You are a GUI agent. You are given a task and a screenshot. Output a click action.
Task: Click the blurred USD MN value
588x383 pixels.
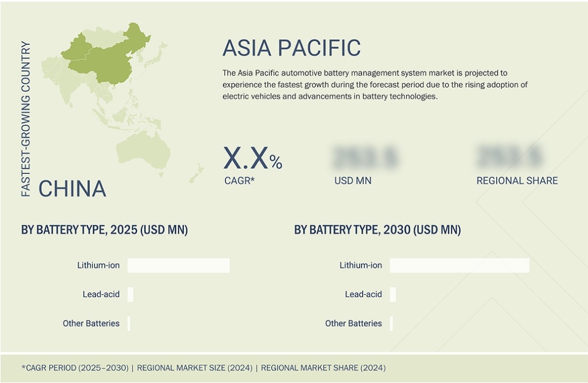pyautogui.click(x=365, y=158)
